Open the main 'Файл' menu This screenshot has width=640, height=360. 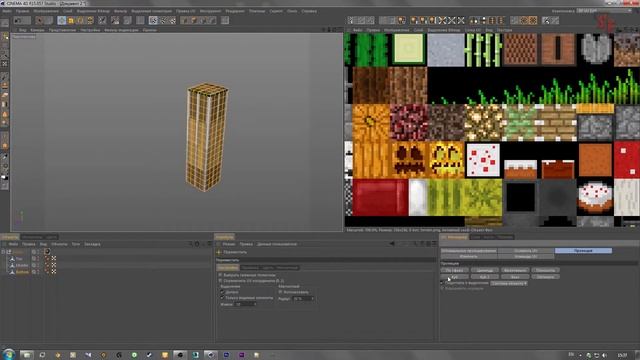click(x=7, y=11)
